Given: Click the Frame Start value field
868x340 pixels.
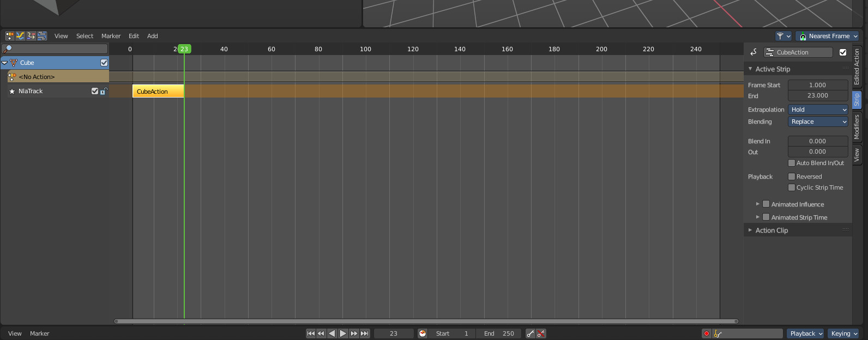Looking at the screenshot, I should (818, 85).
